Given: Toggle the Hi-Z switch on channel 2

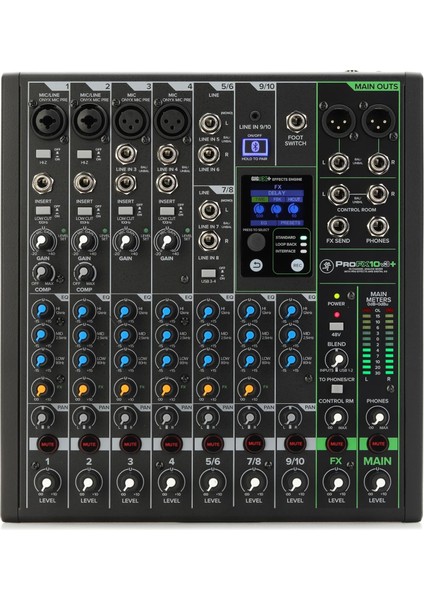Looking at the screenshot, I should pyautogui.click(x=84, y=154).
